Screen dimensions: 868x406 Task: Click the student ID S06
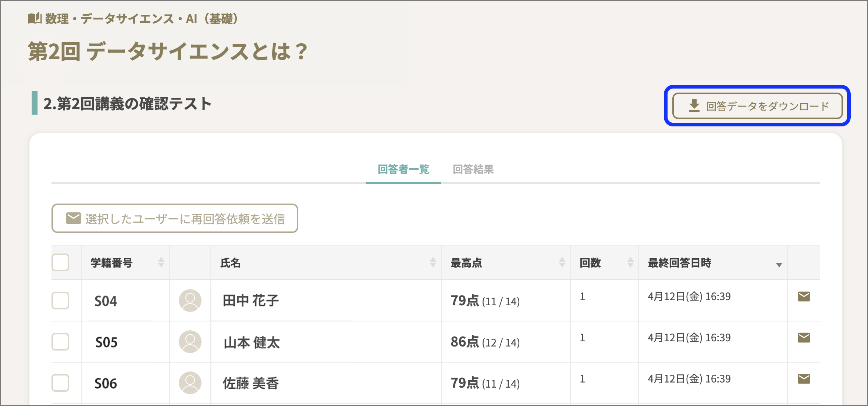[x=106, y=384]
